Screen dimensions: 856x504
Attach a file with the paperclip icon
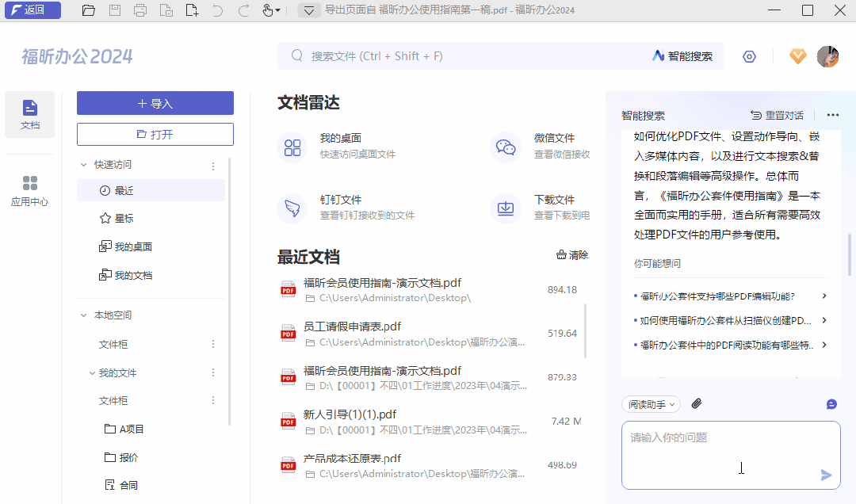[x=696, y=403]
